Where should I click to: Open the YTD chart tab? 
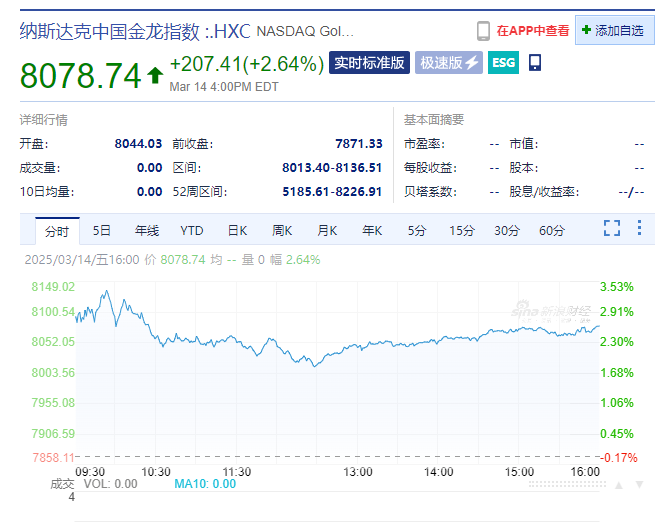coord(191,231)
